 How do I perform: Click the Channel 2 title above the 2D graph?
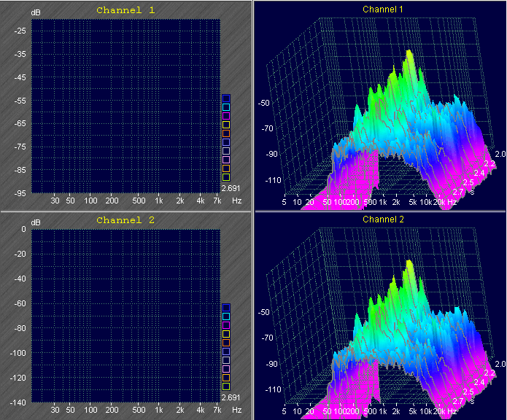[x=125, y=219]
